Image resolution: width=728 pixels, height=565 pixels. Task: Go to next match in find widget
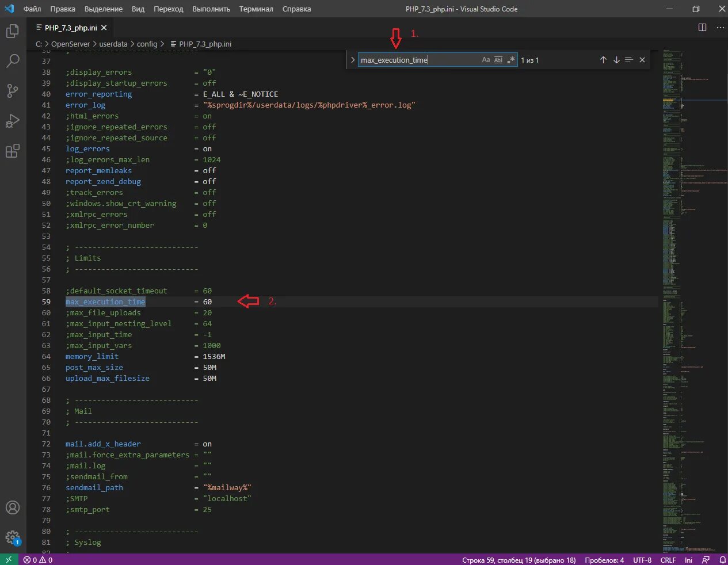point(616,60)
